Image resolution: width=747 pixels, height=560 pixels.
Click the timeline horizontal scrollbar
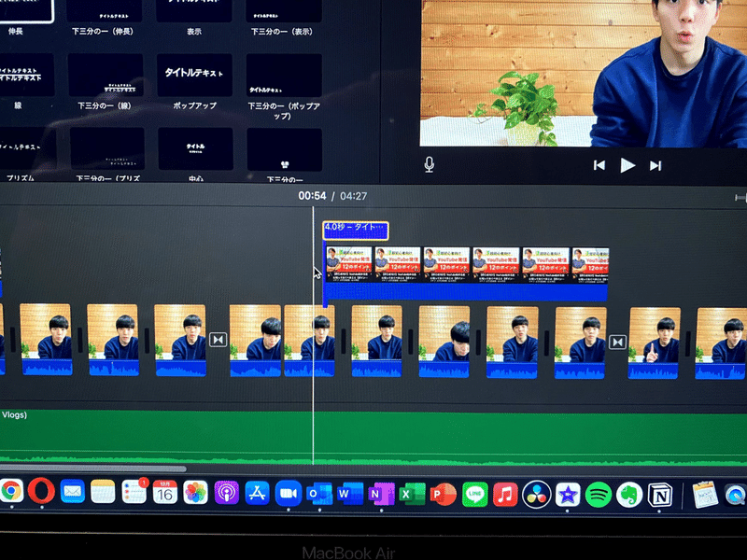pos(92,469)
